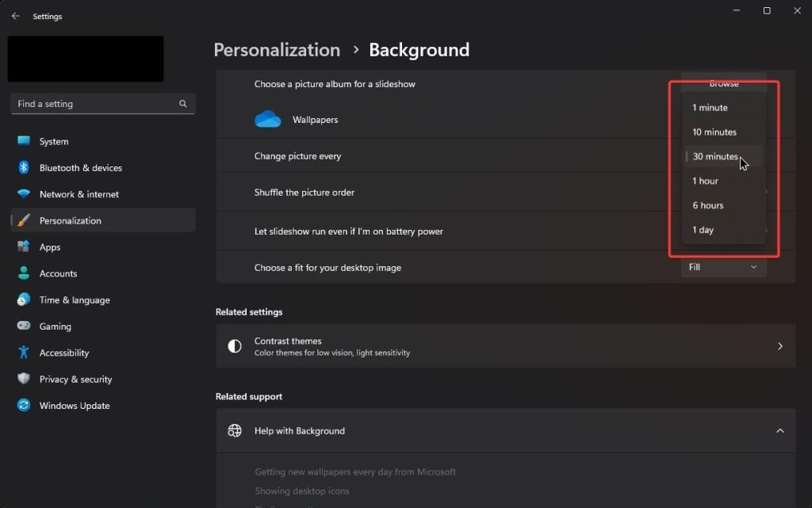Click the Windows Update sync icon
This screenshot has width=812, height=508.
coord(24,405)
